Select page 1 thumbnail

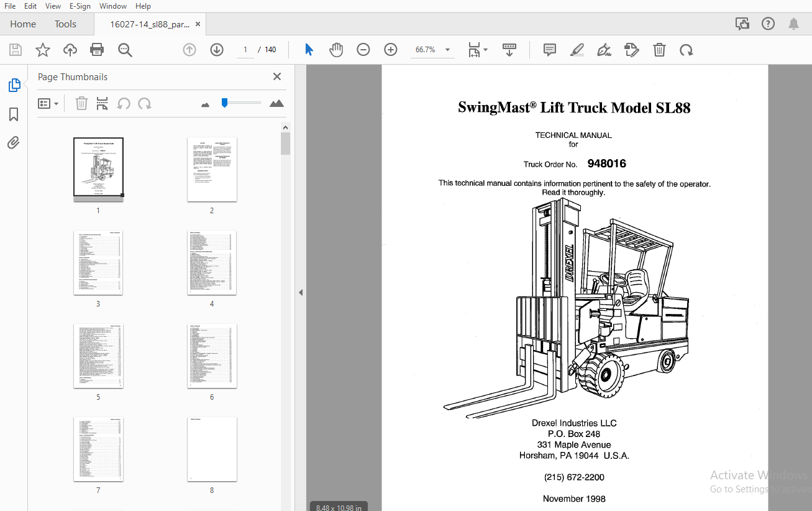point(98,170)
